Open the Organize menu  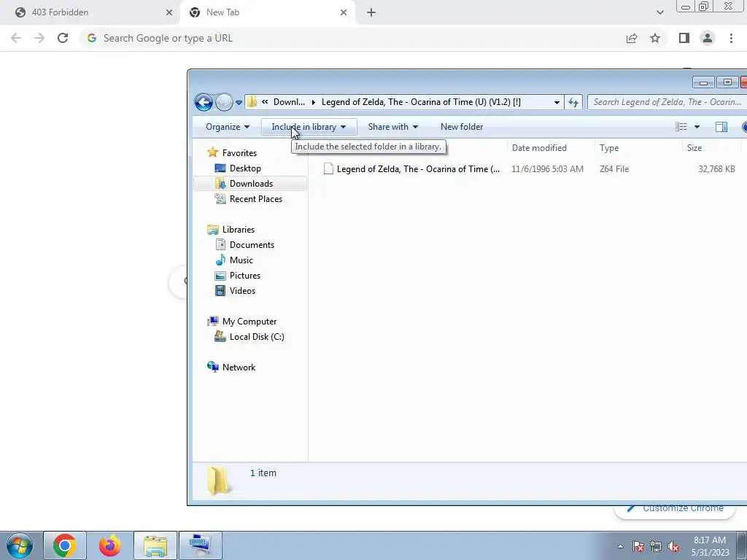228,127
